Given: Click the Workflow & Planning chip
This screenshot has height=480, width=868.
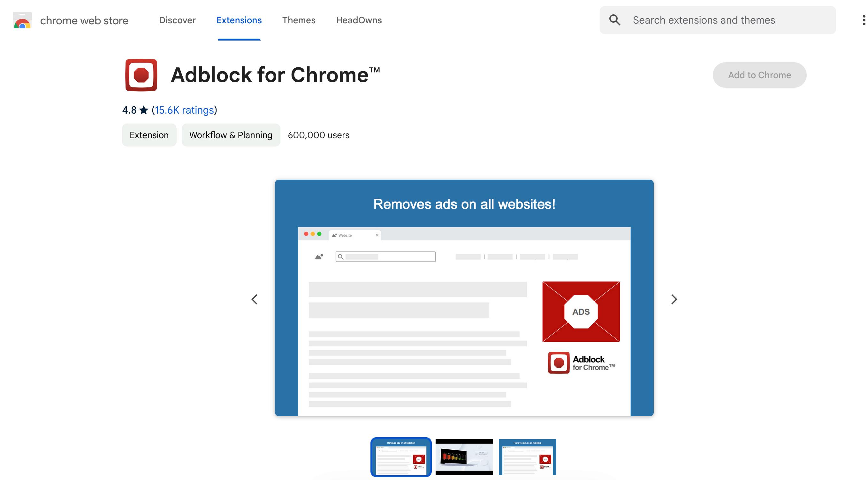Looking at the screenshot, I should (231, 135).
